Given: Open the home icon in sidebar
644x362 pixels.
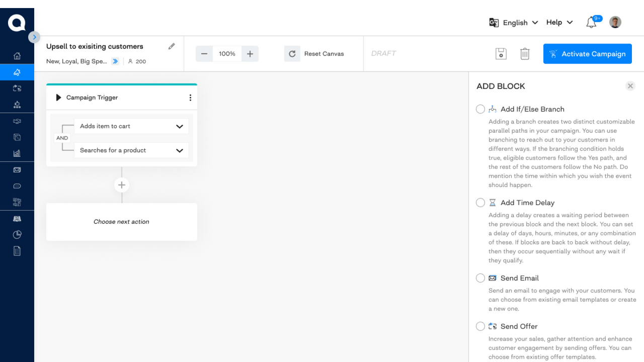Looking at the screenshot, I should tap(17, 56).
